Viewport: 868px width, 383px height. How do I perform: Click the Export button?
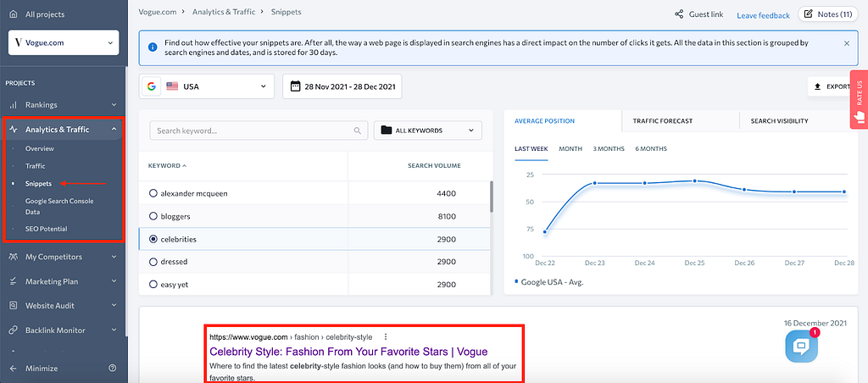click(831, 86)
